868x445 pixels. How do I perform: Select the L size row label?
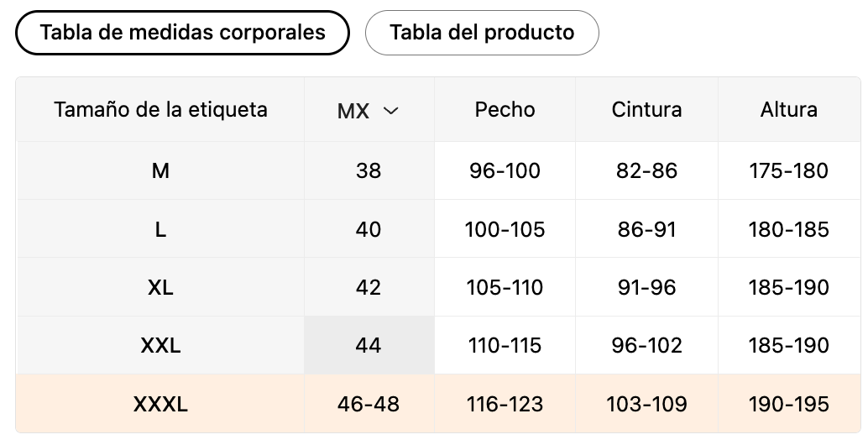160,229
